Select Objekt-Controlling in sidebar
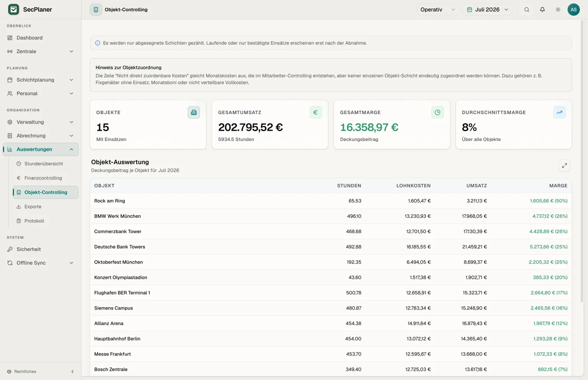 tap(46, 192)
